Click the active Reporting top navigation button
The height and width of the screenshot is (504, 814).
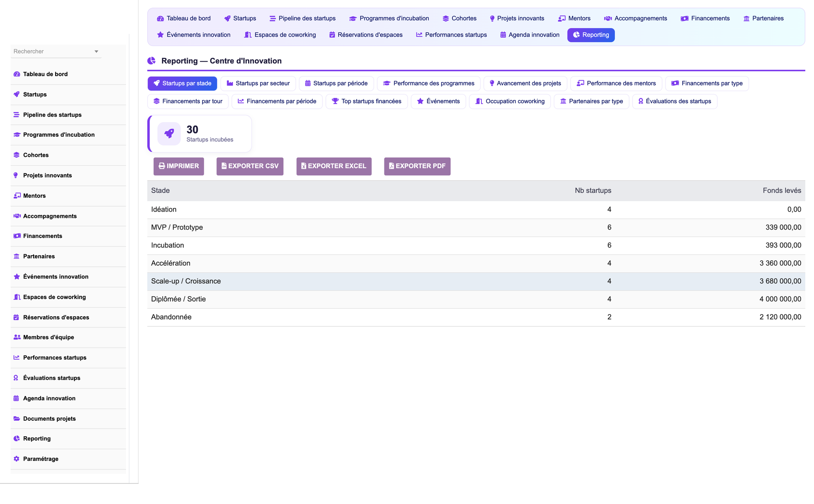coord(591,35)
